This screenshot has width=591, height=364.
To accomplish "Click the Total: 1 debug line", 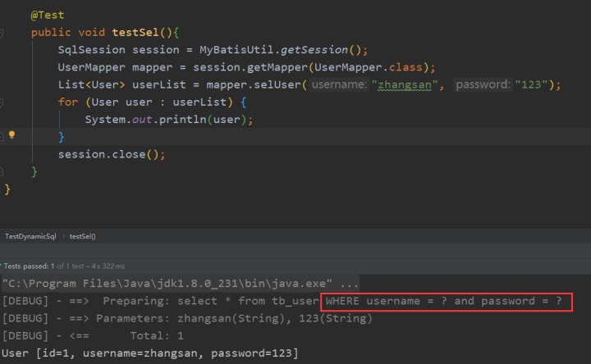I will 93,336.
